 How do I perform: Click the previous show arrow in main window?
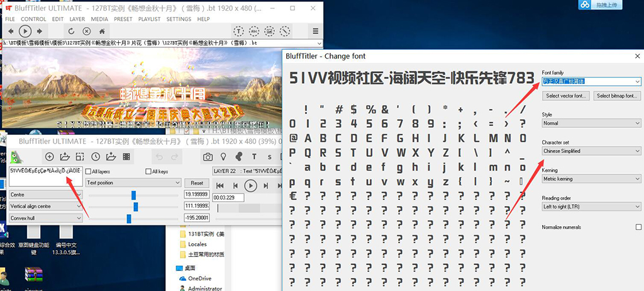tap(11, 31)
